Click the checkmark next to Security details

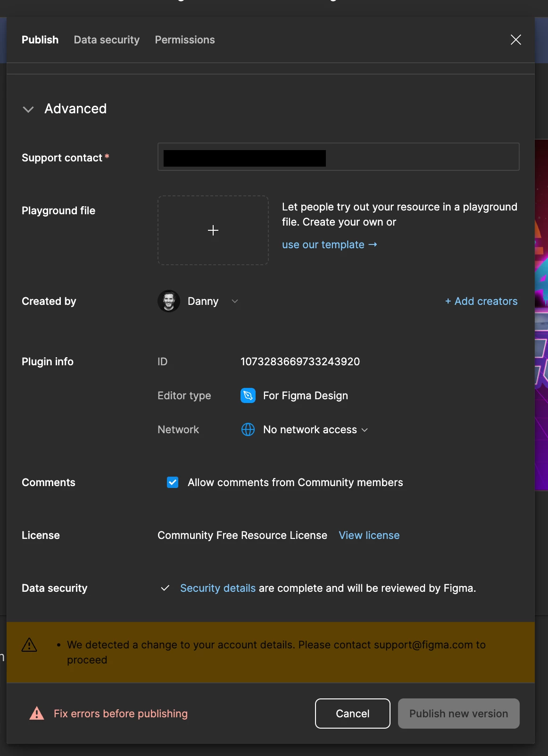tap(165, 588)
